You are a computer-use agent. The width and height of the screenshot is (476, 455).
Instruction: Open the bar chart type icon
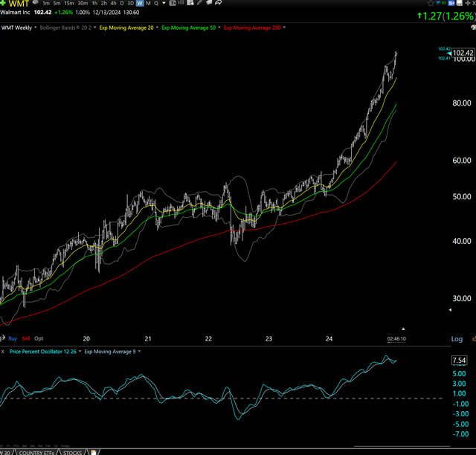(181, 3)
